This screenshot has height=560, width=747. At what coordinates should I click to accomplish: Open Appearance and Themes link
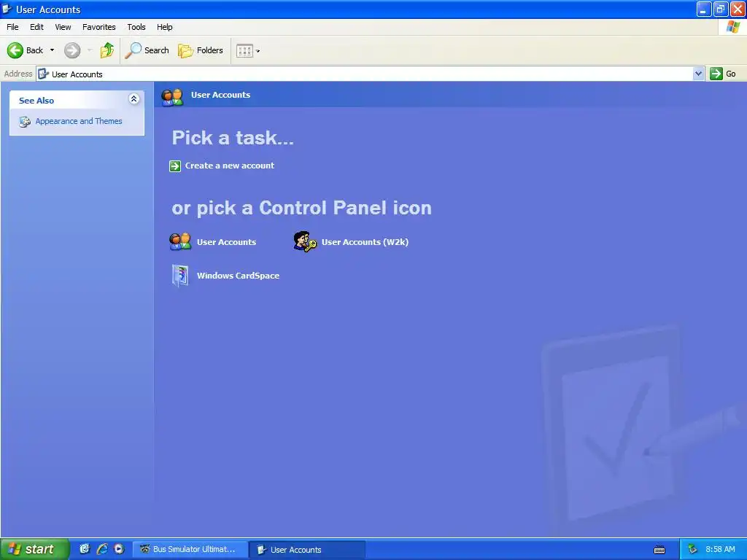[x=79, y=121]
